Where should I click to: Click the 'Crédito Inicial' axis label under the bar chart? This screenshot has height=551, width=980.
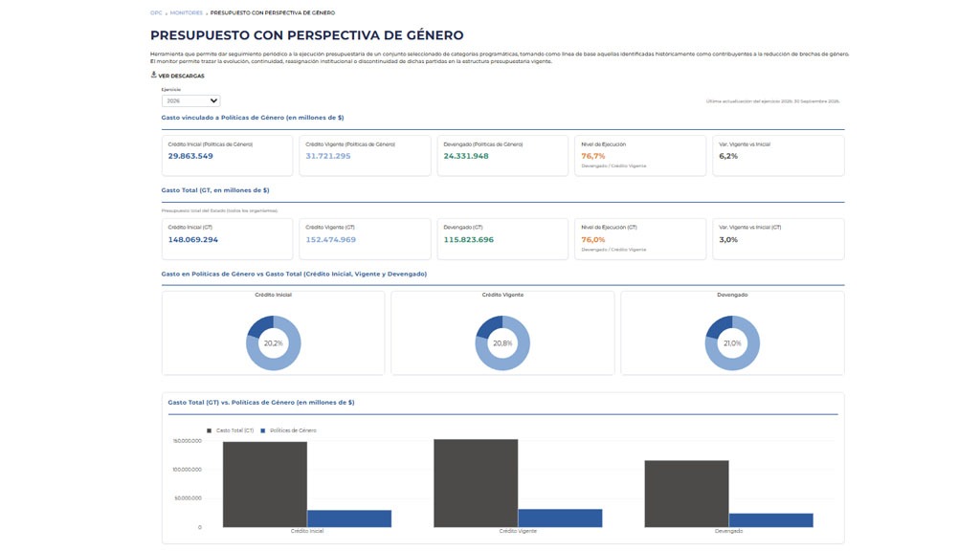click(x=307, y=531)
